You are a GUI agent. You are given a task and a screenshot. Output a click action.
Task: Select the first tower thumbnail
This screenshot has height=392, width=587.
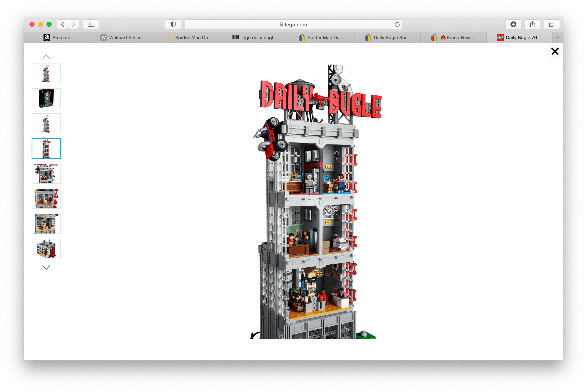click(x=46, y=73)
